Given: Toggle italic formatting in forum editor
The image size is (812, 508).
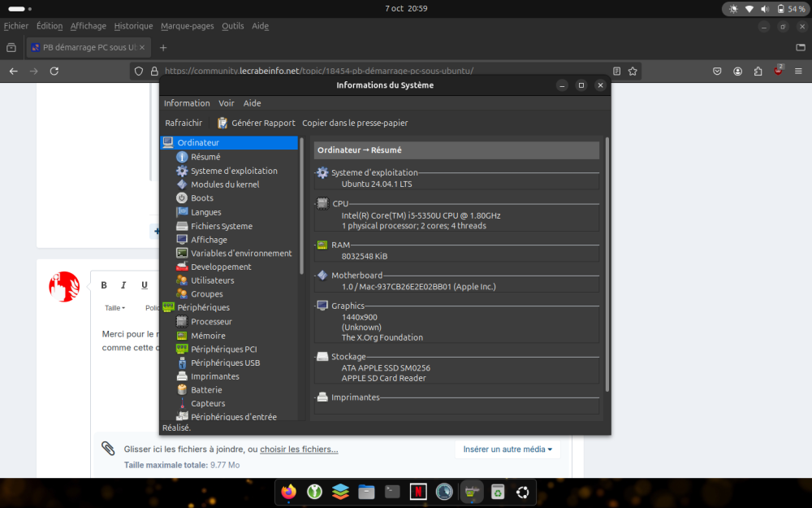Looking at the screenshot, I should tap(123, 285).
